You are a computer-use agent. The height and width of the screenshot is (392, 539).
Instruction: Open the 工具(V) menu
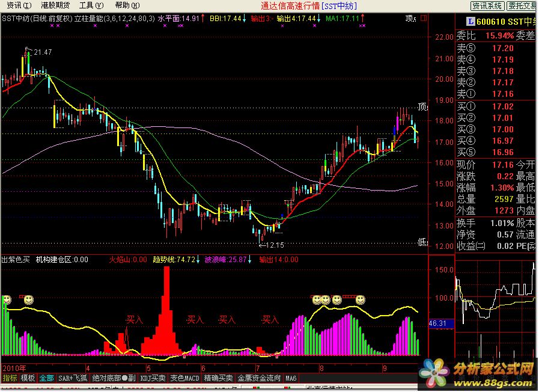click(x=91, y=5)
